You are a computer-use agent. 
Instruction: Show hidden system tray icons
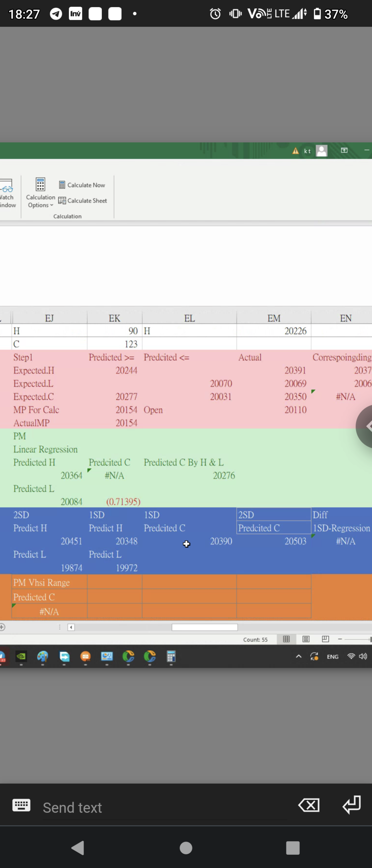[298, 656]
